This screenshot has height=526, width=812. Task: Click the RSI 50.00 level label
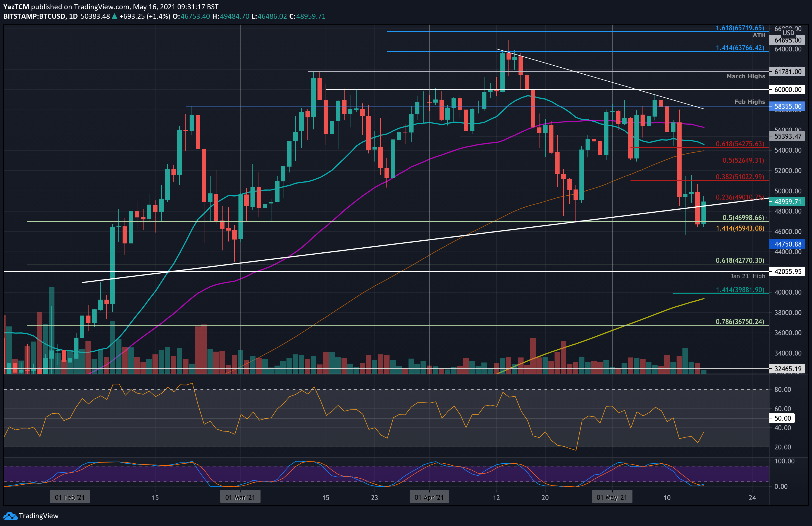pyautogui.click(x=782, y=418)
